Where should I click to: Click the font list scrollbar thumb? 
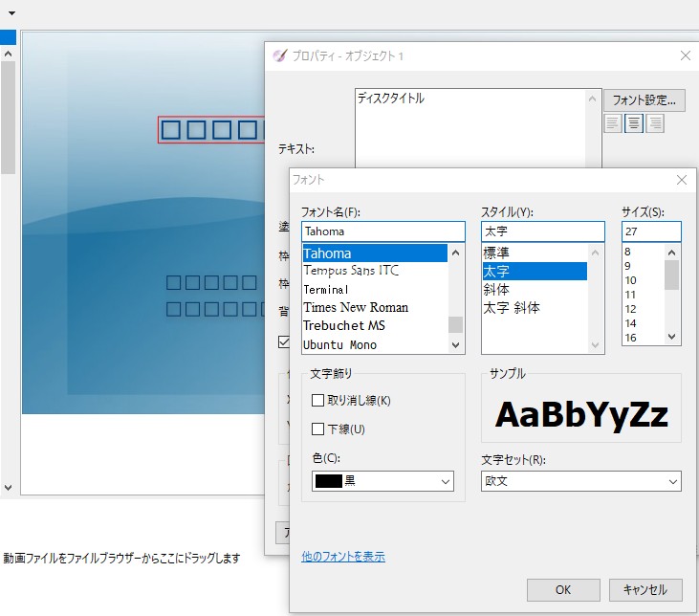455,324
